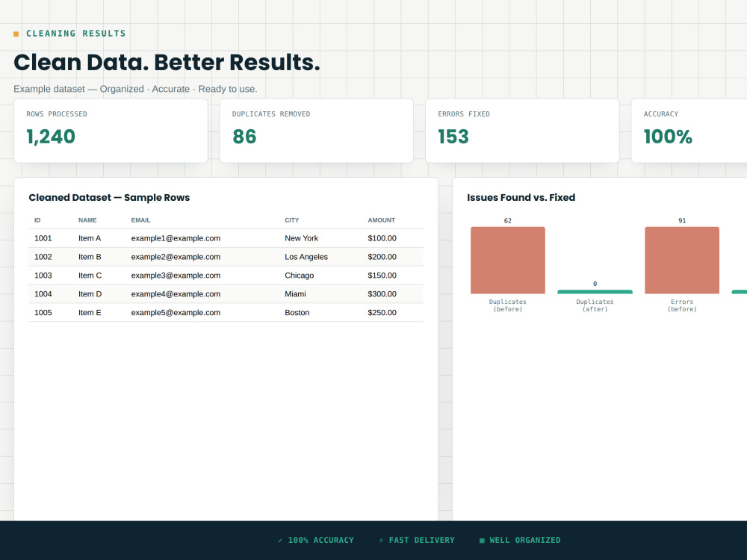
Task: Click the Duplicates Removed card label
Action: click(271, 114)
